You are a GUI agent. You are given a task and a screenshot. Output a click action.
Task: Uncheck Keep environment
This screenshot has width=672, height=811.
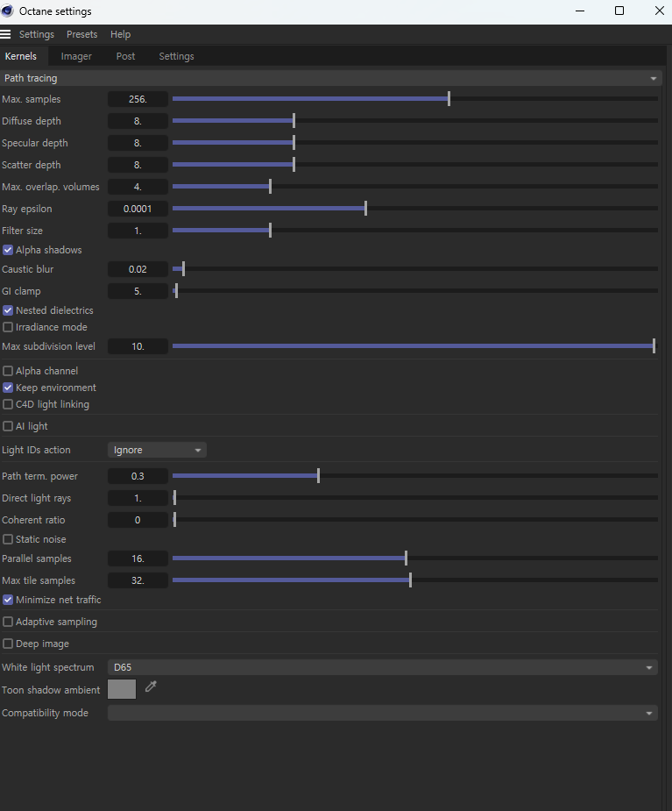(x=8, y=388)
